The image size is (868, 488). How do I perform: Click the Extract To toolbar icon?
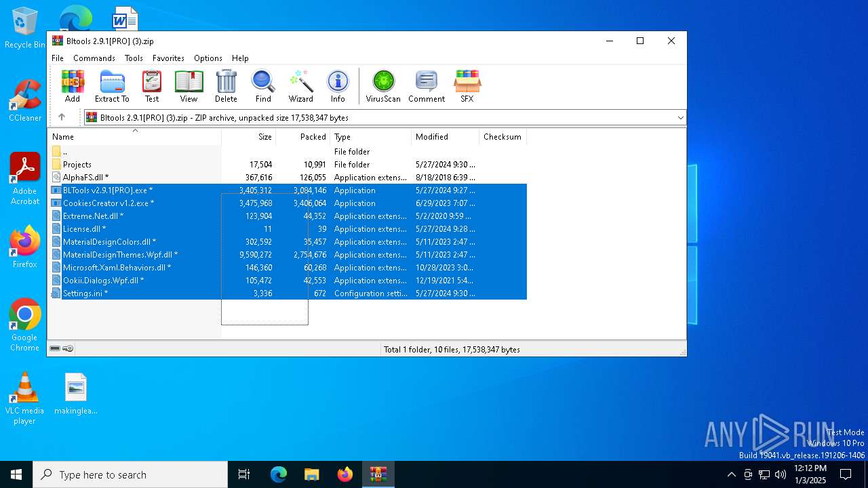point(112,86)
